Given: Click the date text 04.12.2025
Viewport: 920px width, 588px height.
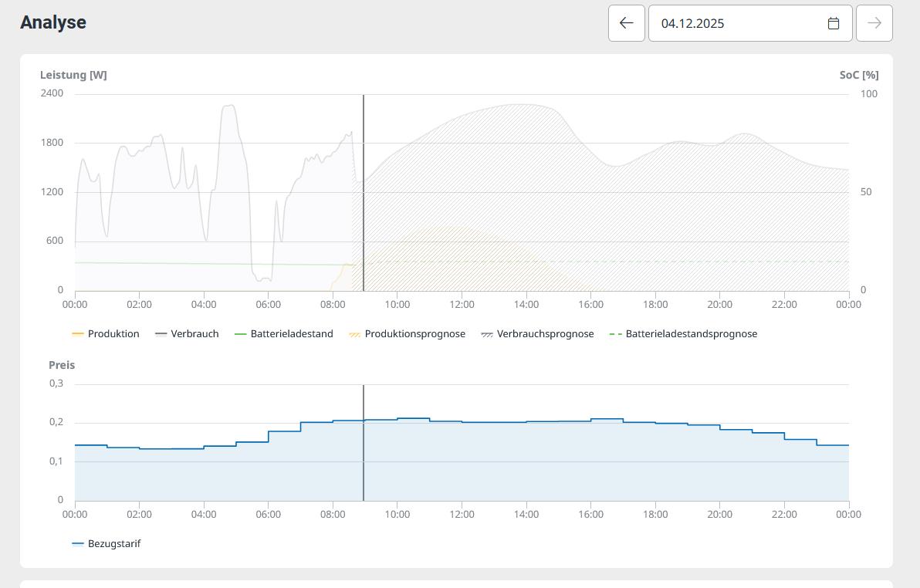Looking at the screenshot, I should pos(692,23).
